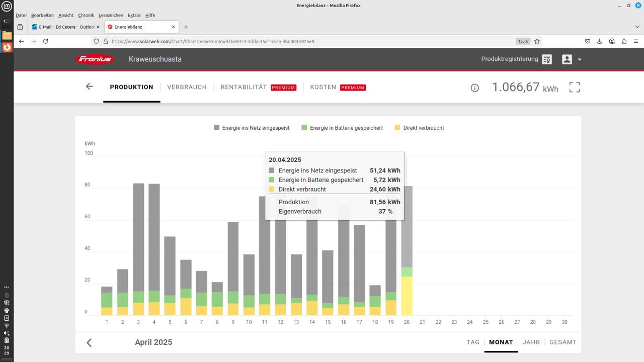Viewport: 644px width, 362px height.
Task: Click the Fronius logo in header
Action: [95, 59]
